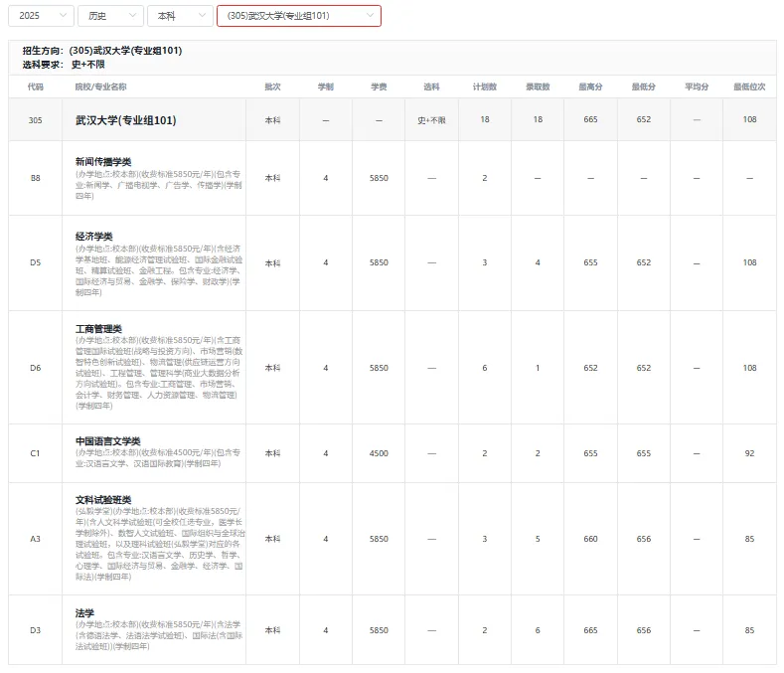Click the D5 code cell
784x673 pixels.
tap(35, 262)
